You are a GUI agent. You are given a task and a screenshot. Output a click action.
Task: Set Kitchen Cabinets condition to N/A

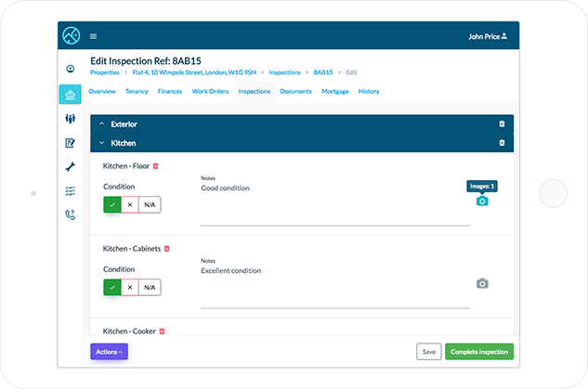tap(150, 288)
